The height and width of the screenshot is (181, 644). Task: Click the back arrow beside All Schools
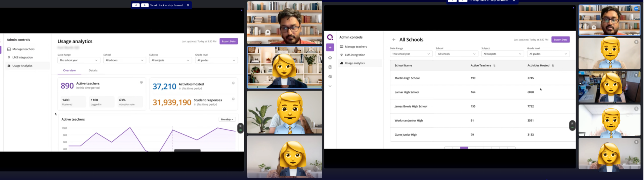pos(394,40)
